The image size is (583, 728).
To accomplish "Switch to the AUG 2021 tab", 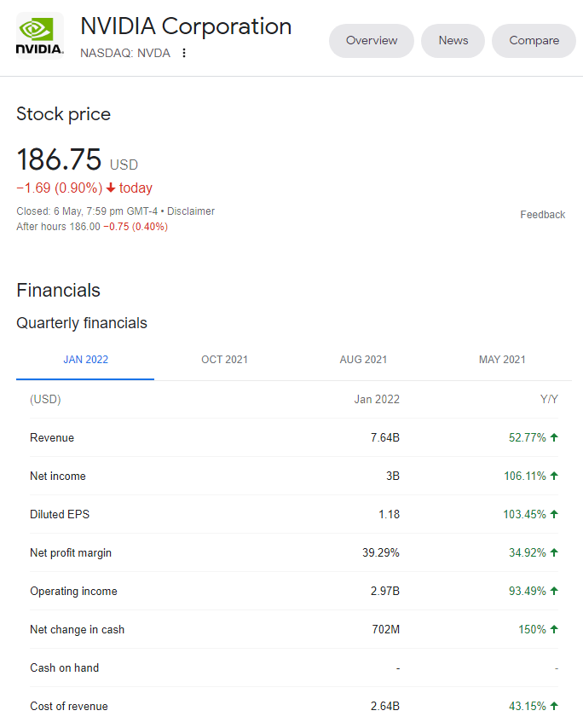I will pyautogui.click(x=363, y=360).
